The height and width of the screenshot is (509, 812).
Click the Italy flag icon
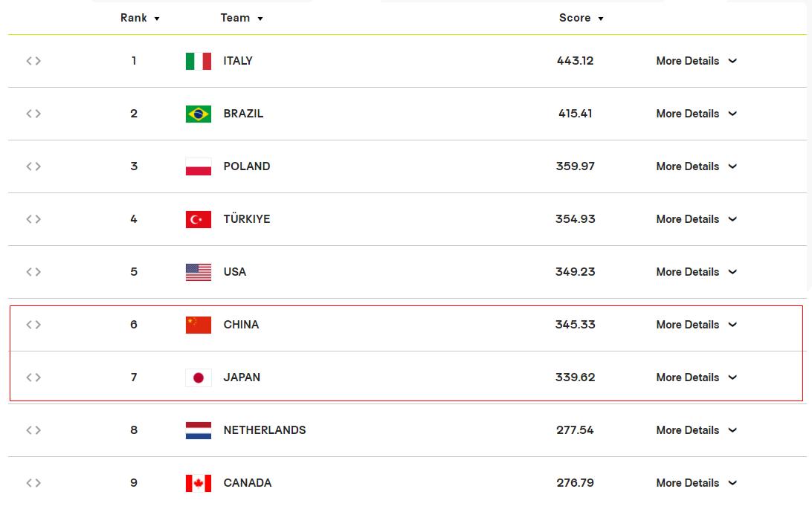click(199, 61)
